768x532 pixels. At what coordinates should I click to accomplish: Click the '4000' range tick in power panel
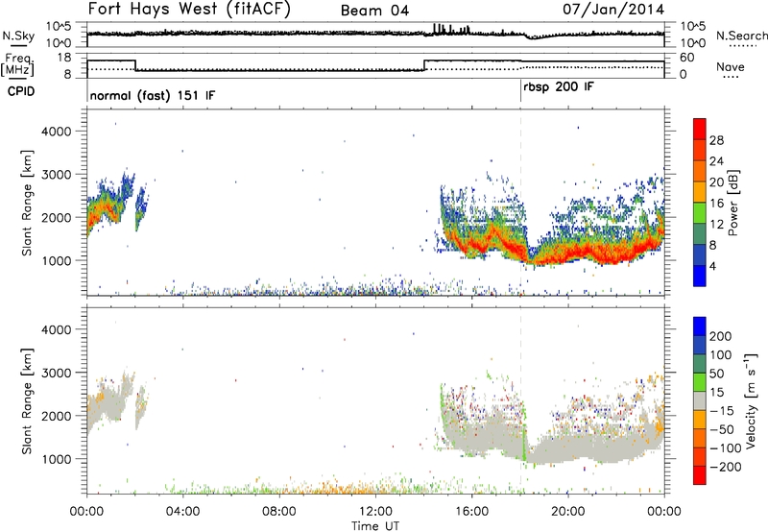56,132
